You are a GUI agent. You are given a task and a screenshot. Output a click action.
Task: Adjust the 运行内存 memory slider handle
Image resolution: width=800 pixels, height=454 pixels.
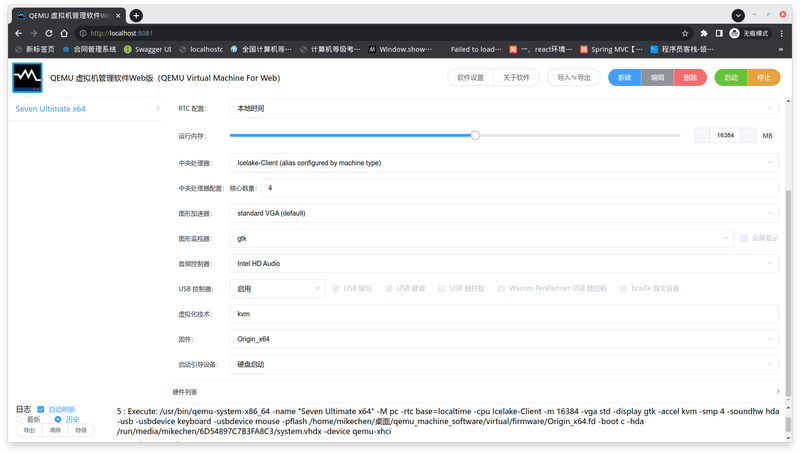click(475, 135)
